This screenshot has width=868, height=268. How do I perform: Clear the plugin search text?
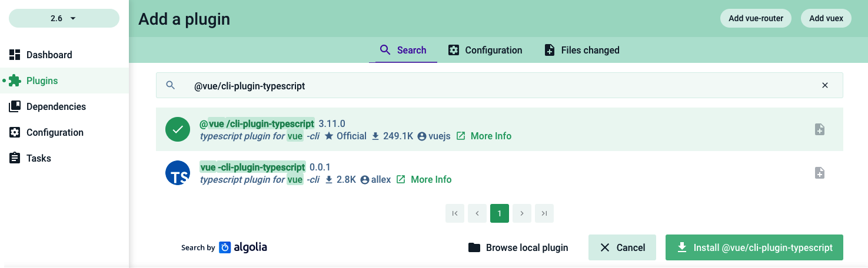click(825, 85)
